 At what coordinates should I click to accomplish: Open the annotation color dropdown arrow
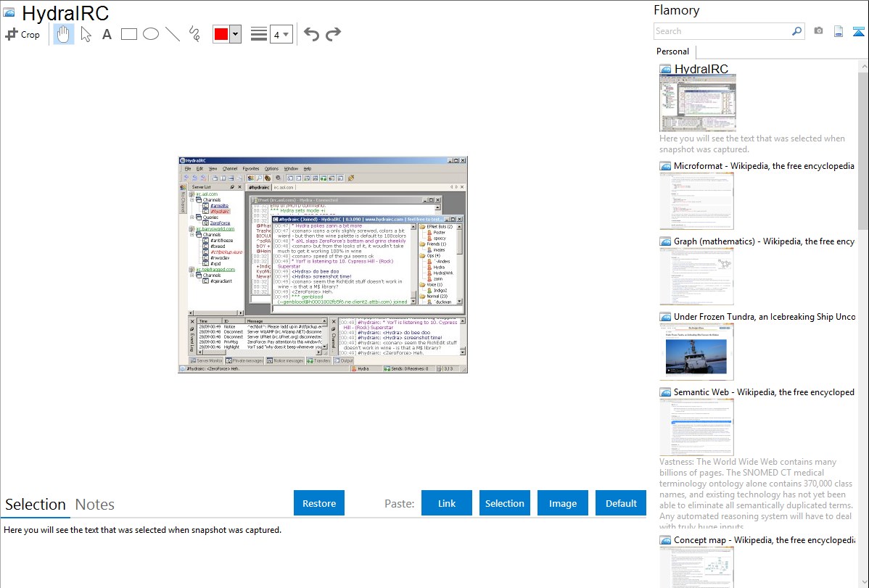coord(236,34)
